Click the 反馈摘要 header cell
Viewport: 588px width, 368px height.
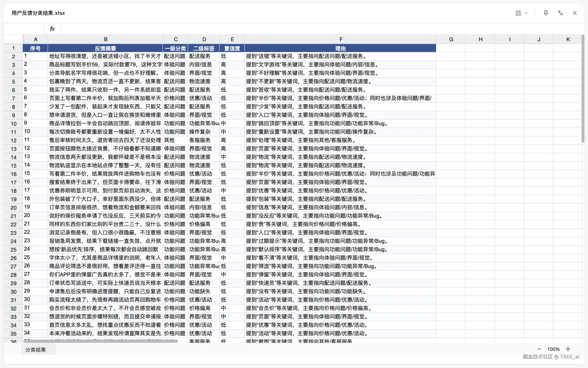pos(105,48)
